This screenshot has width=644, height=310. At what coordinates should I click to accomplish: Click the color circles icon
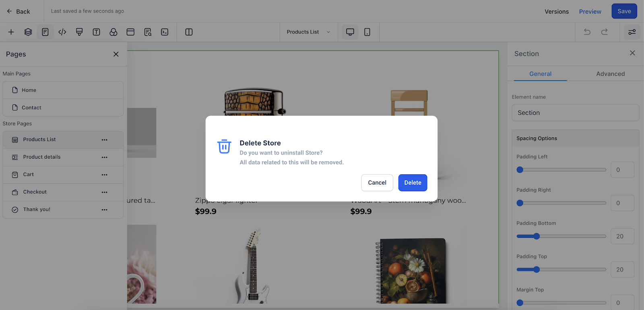[x=114, y=32]
